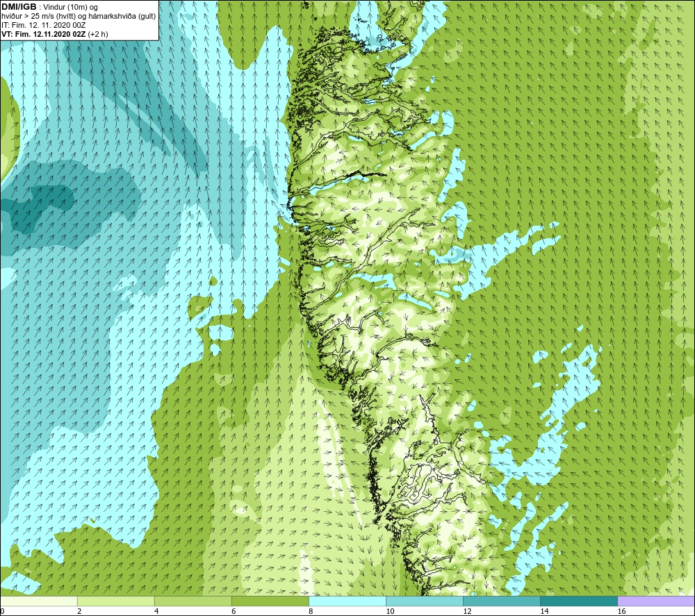Click the legend scale label 14
This screenshot has height=616, width=695.
pyautogui.click(x=544, y=612)
